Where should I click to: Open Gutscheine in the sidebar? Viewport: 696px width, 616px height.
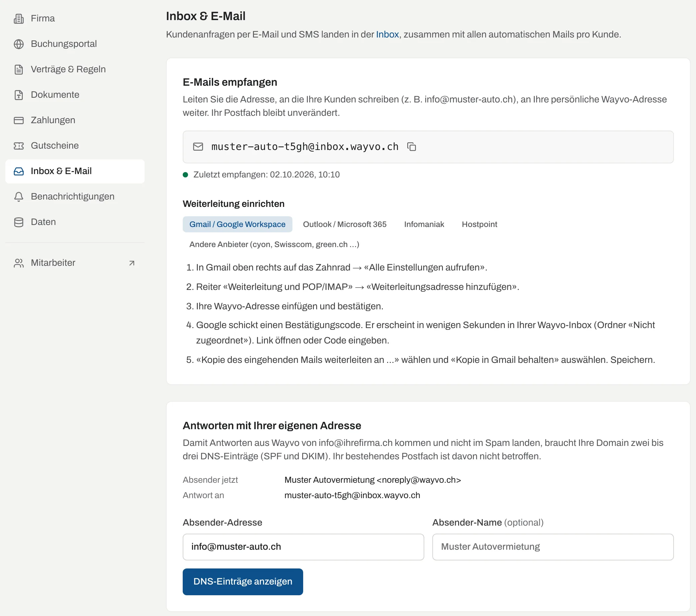click(75, 146)
